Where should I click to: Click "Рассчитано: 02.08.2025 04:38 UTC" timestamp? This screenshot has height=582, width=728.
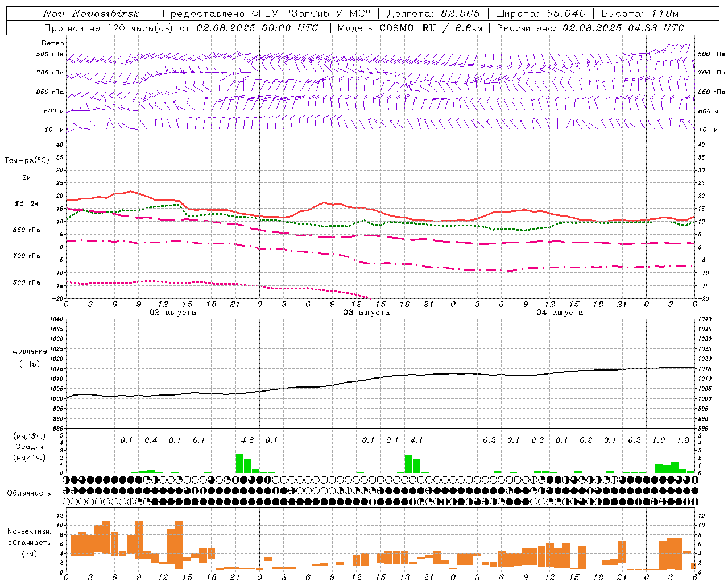tap(590, 28)
